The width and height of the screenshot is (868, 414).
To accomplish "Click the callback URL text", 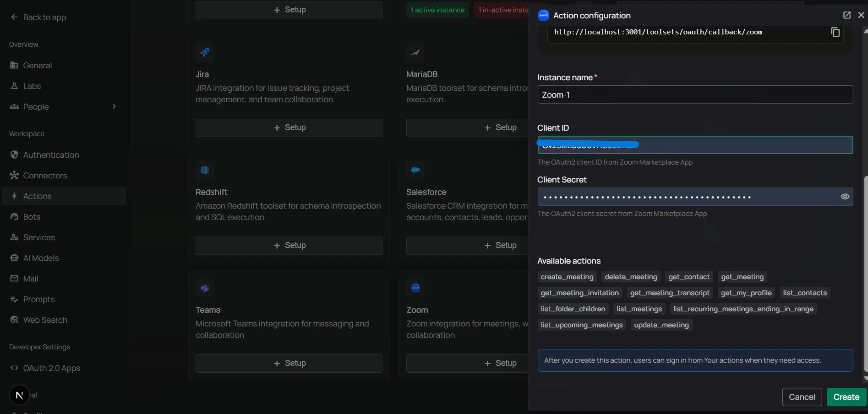I will [x=658, y=32].
